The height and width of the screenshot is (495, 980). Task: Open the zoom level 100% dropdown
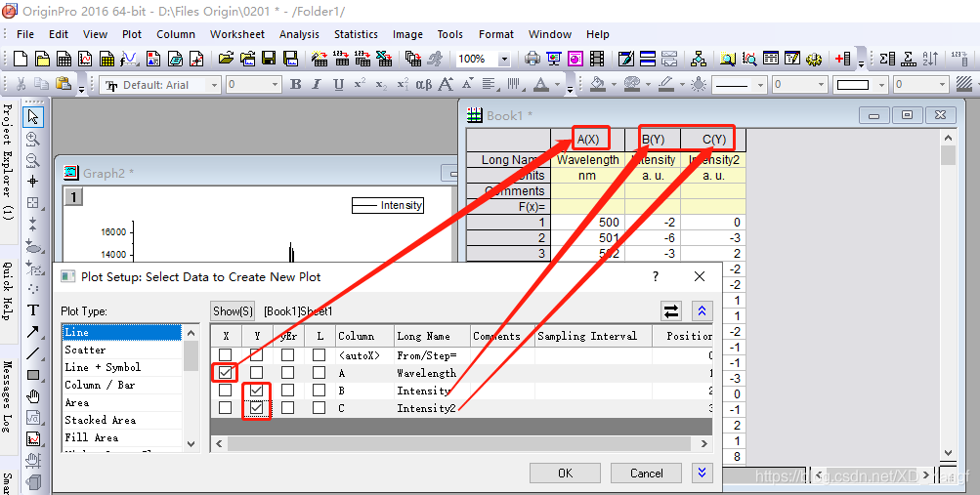click(504, 60)
